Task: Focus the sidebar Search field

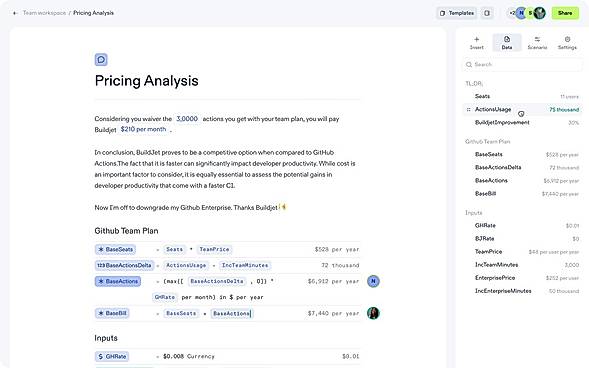Action: coord(522,65)
